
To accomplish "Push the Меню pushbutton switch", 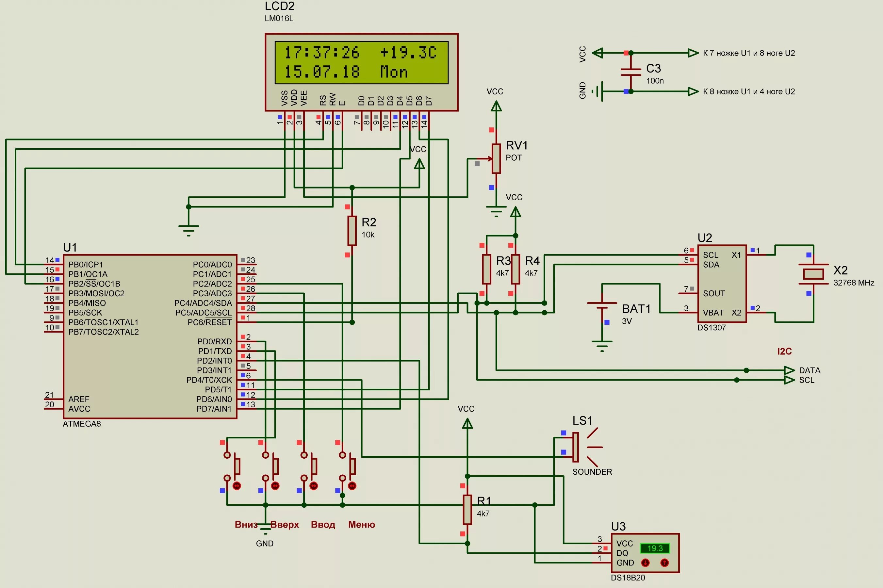I will pyautogui.click(x=347, y=466).
